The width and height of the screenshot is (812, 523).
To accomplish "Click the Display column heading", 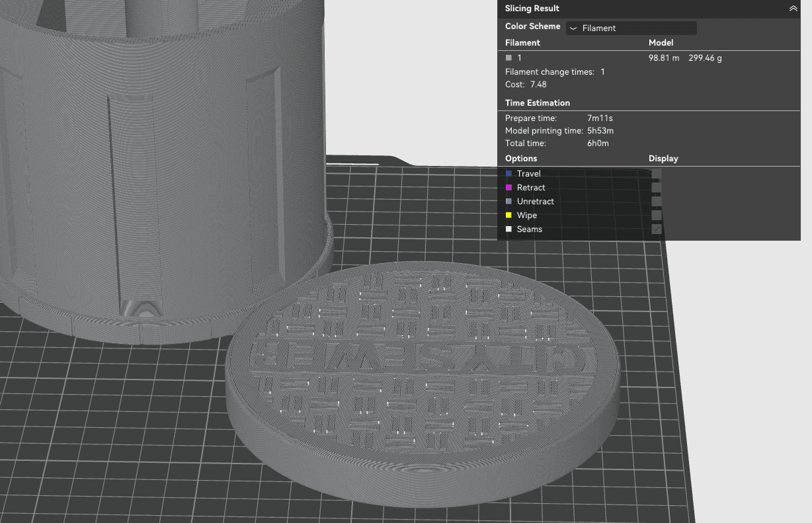I will tap(663, 159).
